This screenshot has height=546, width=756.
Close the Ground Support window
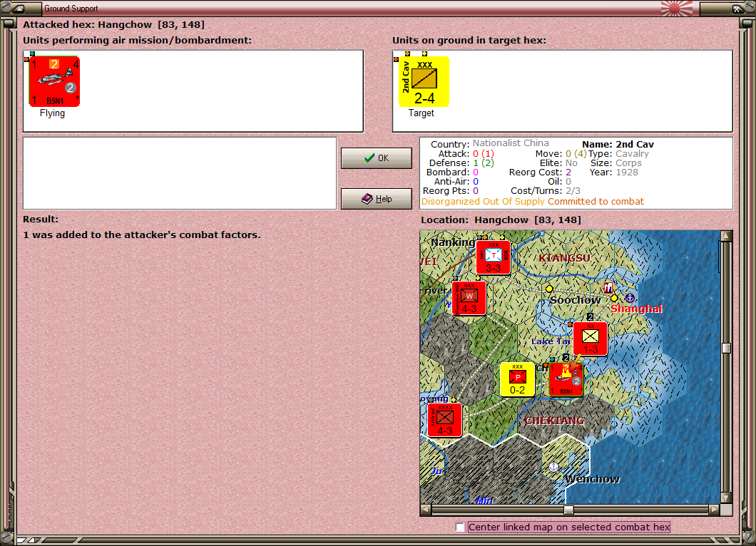737,8
